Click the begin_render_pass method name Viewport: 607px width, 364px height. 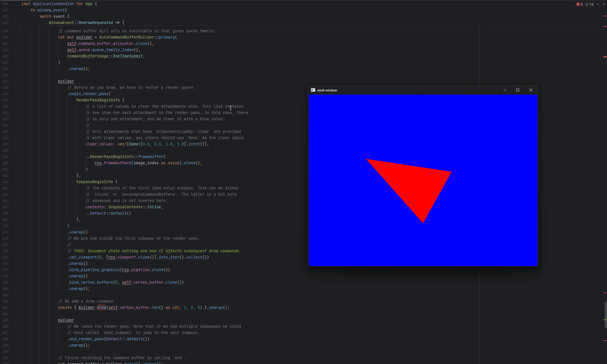89,94
